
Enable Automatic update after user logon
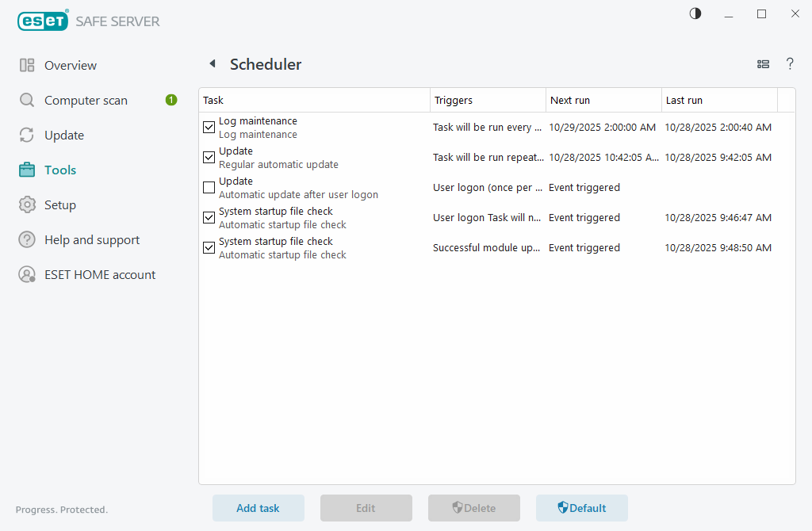[x=209, y=187]
